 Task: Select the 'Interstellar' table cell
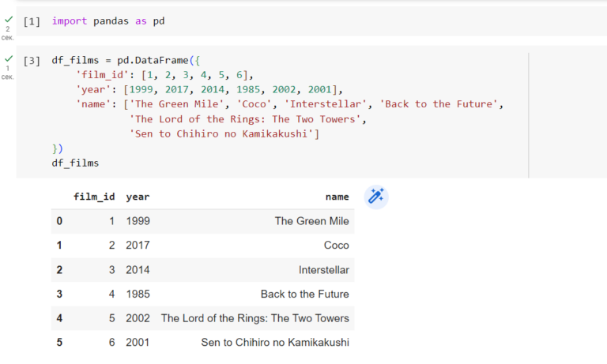(x=323, y=270)
